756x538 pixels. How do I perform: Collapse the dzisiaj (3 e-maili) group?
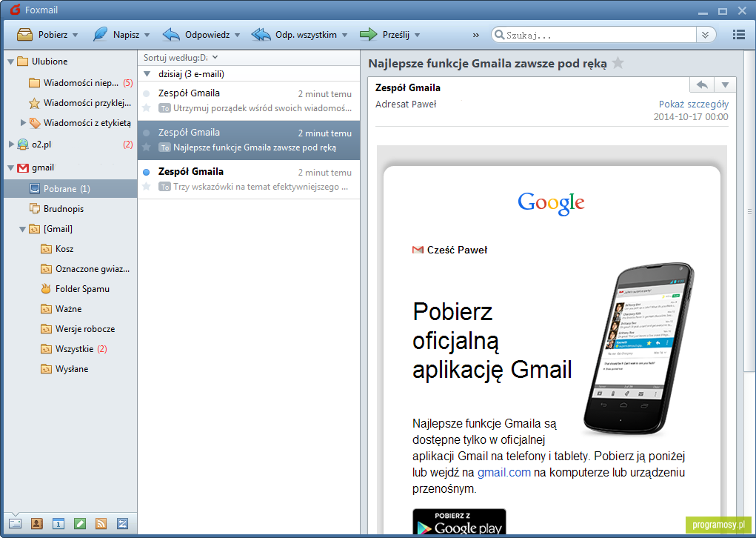[x=147, y=74]
